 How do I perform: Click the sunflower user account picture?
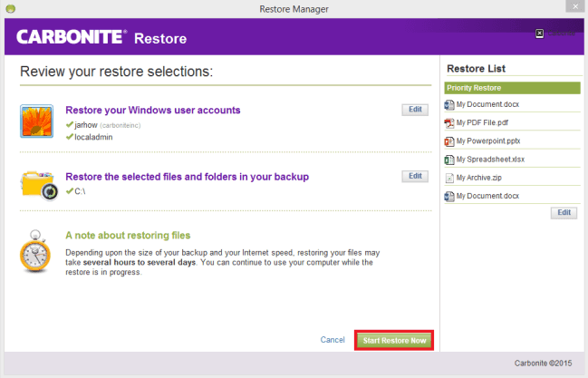point(36,121)
